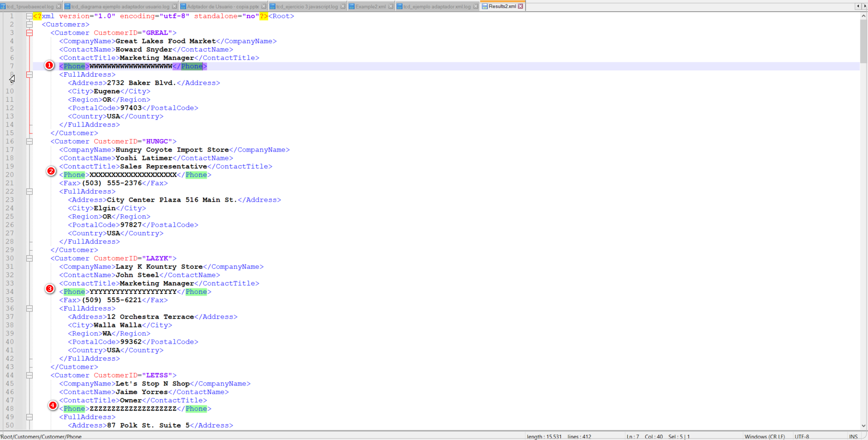The width and height of the screenshot is (868, 440).
Task: Collapse the FullAddress fold on line 8
Action: [x=30, y=74]
